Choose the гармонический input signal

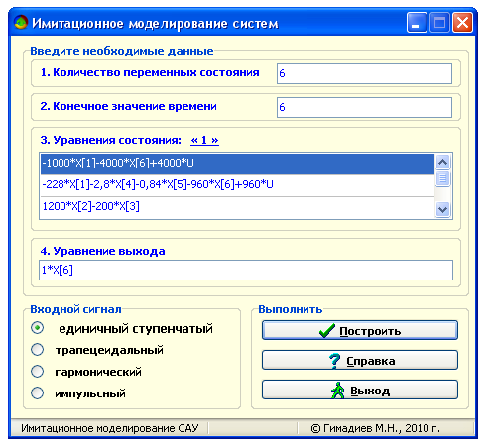(37, 372)
